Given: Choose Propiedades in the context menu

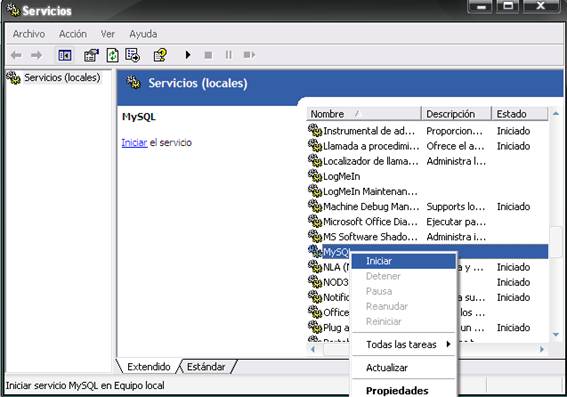Looking at the screenshot, I should click(404, 390).
